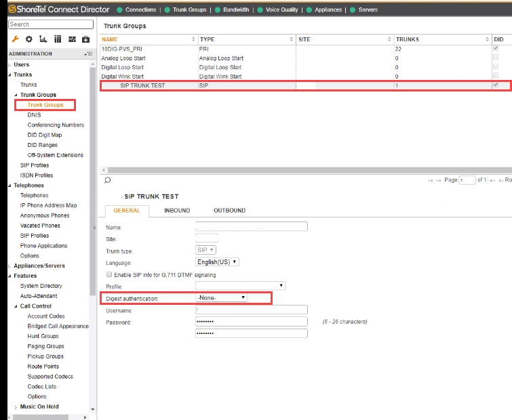Click the servers rack icon in sidebar toolbar
Image resolution: width=512 pixels, height=420 pixels.
tap(58, 39)
